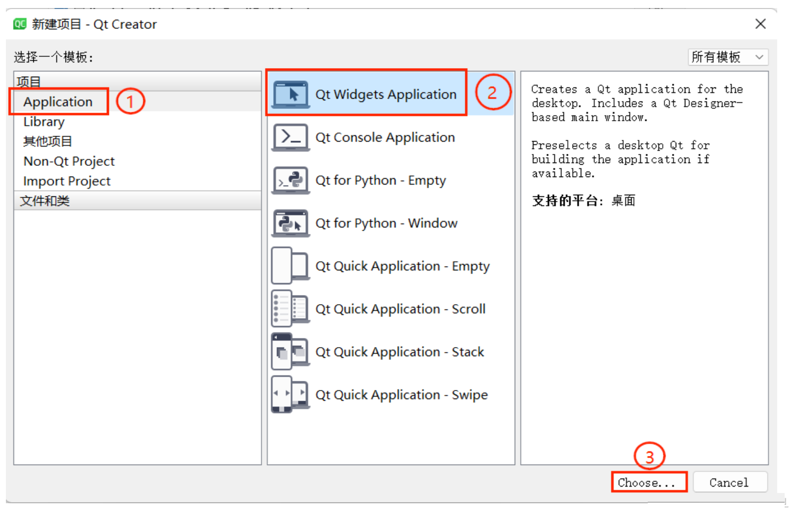Viewport: 812px width, 515px height.
Task: Select the Qt Console Application template label
Action: click(x=385, y=137)
